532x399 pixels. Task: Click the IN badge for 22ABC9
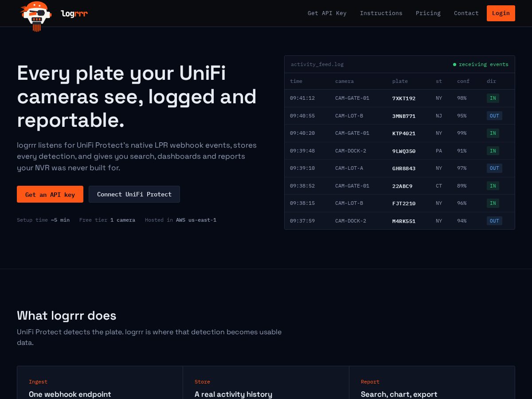[493, 186]
